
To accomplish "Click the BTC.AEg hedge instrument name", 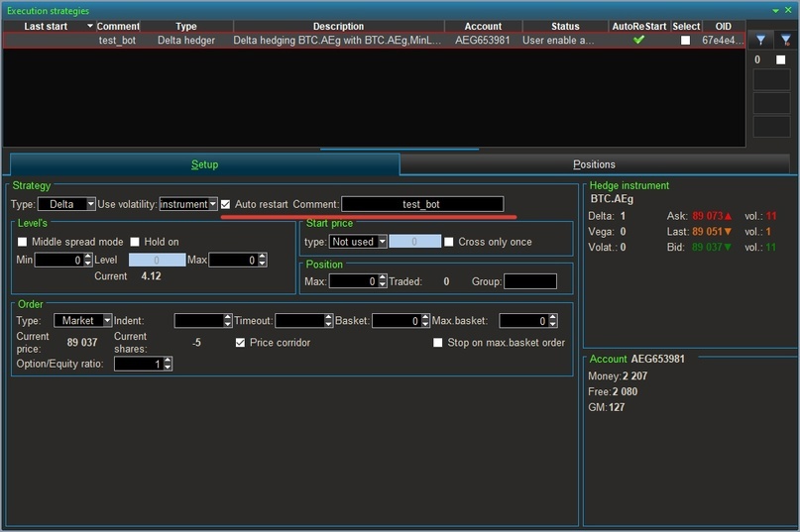I will click(612, 199).
